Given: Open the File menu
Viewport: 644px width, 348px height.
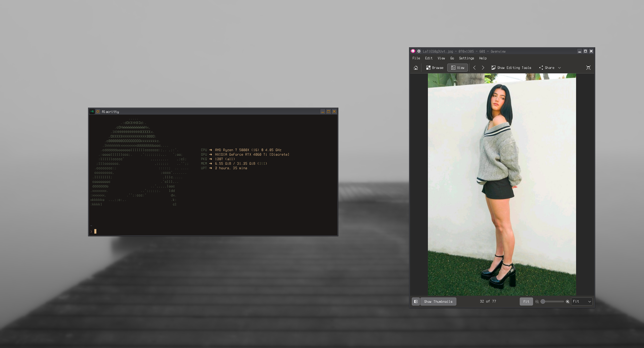Looking at the screenshot, I should (x=416, y=58).
